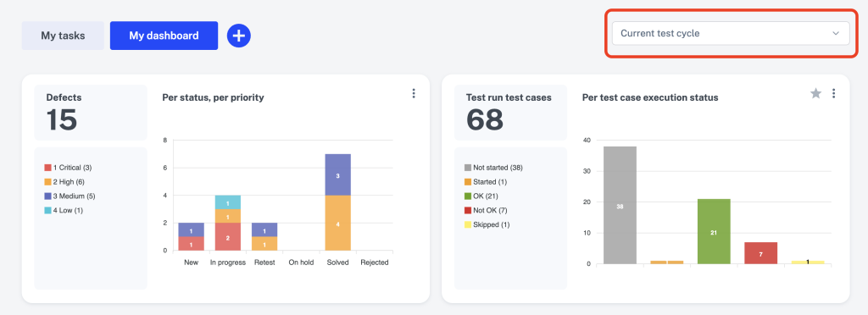This screenshot has height=315, width=868.
Task: Open Test run test cases three-dot menu
Action: tap(834, 94)
